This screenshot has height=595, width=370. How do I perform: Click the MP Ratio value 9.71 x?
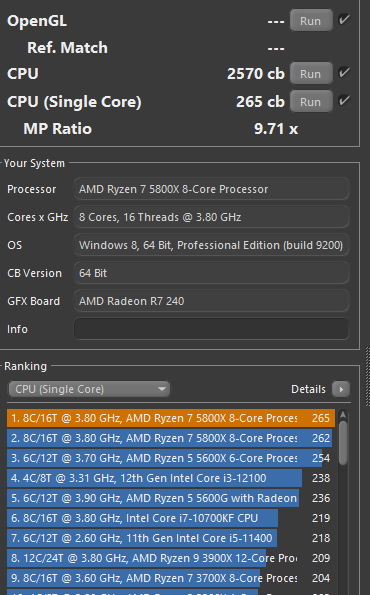click(x=276, y=129)
